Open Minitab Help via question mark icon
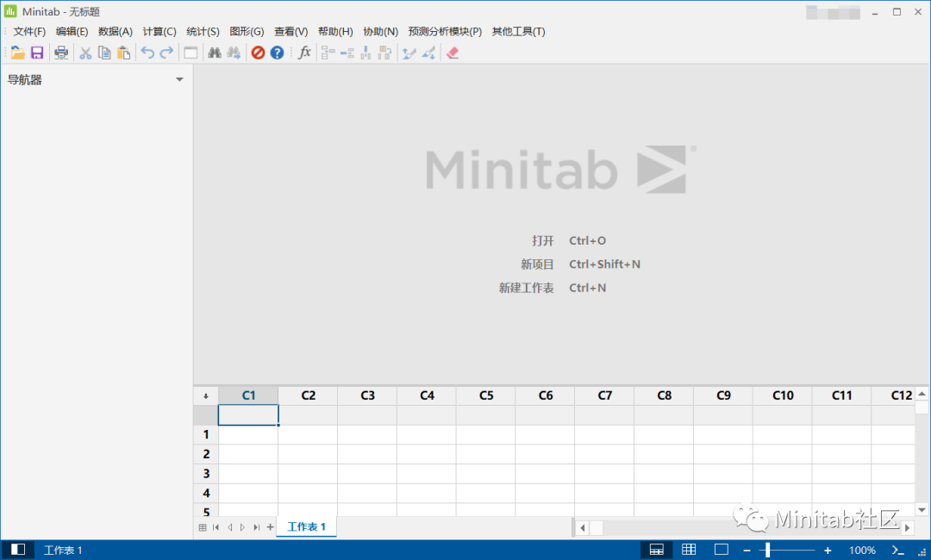931x560 pixels. click(276, 53)
